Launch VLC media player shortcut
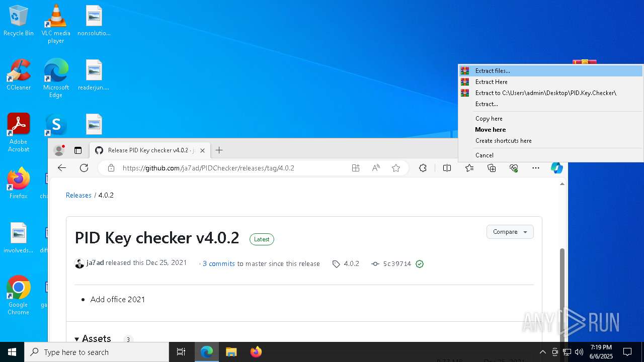Screen dimensions: 644x362 pos(56,24)
